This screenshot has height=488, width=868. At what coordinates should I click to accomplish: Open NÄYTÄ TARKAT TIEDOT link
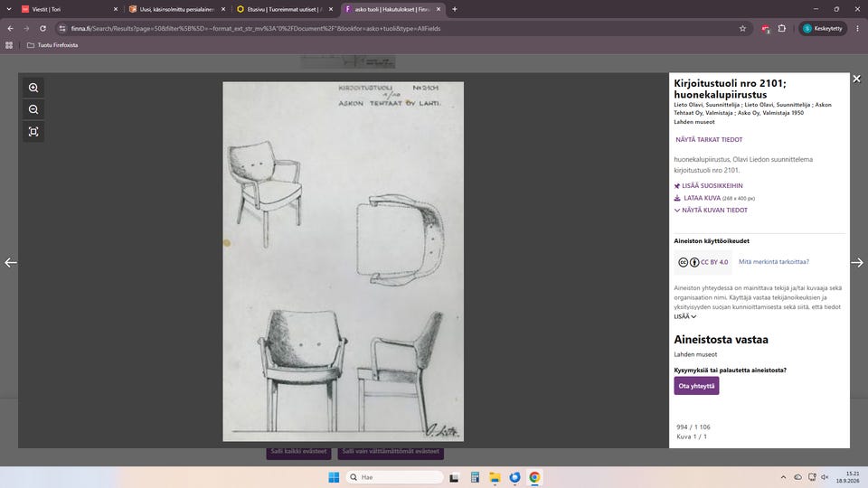709,140
